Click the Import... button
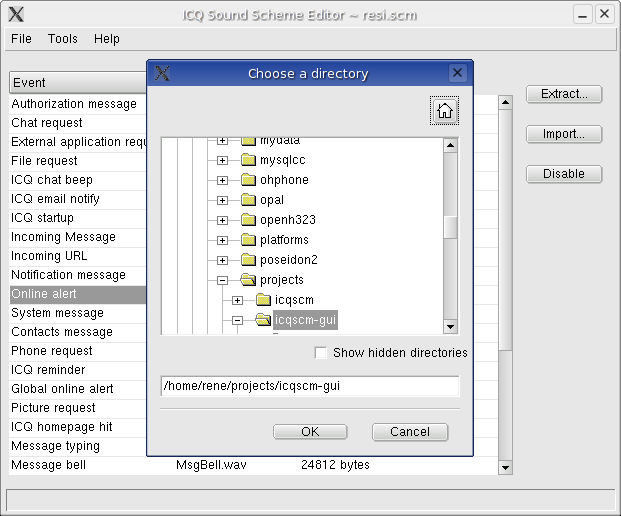 click(x=564, y=134)
